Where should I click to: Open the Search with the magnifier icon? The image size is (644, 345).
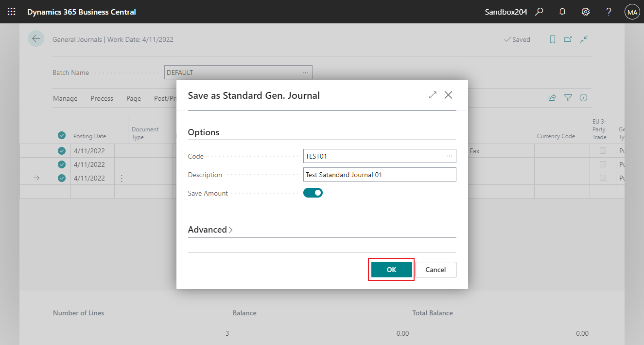pyautogui.click(x=539, y=11)
